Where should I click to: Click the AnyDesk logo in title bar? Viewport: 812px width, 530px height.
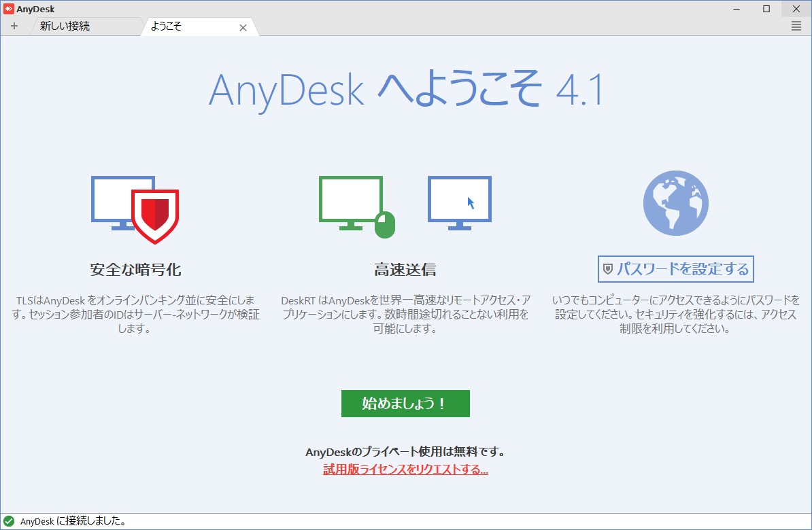(x=8, y=9)
